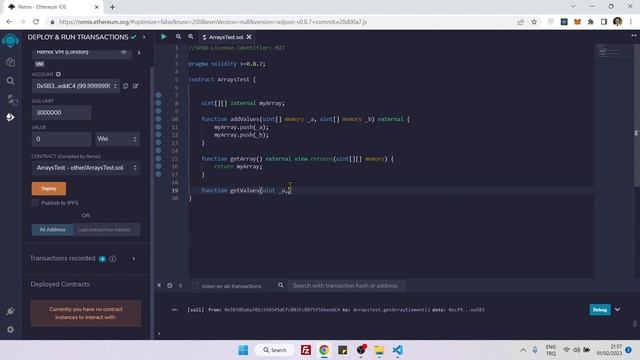Copy the account address with copy icon
The image size is (640, 360).
point(126,86)
